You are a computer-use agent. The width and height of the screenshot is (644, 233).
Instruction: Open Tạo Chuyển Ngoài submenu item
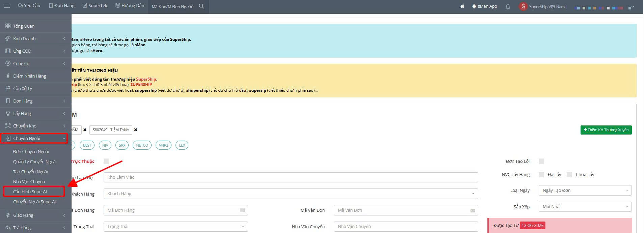[x=30, y=172]
